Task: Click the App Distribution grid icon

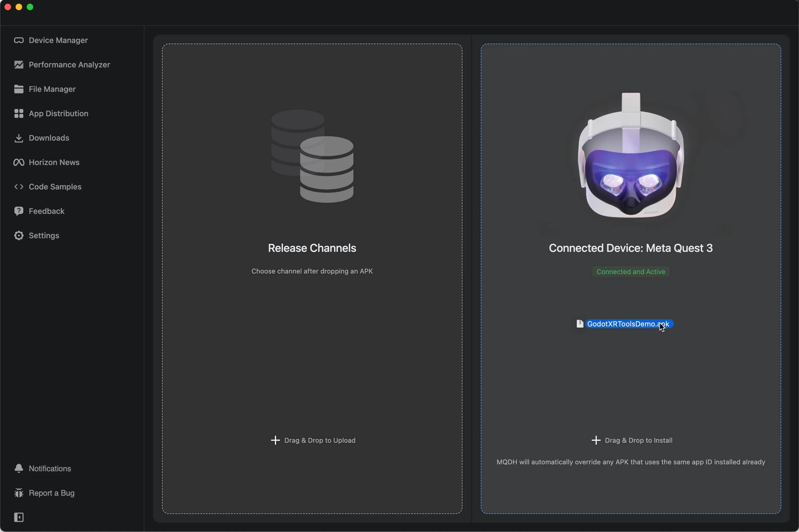Action: click(19, 114)
